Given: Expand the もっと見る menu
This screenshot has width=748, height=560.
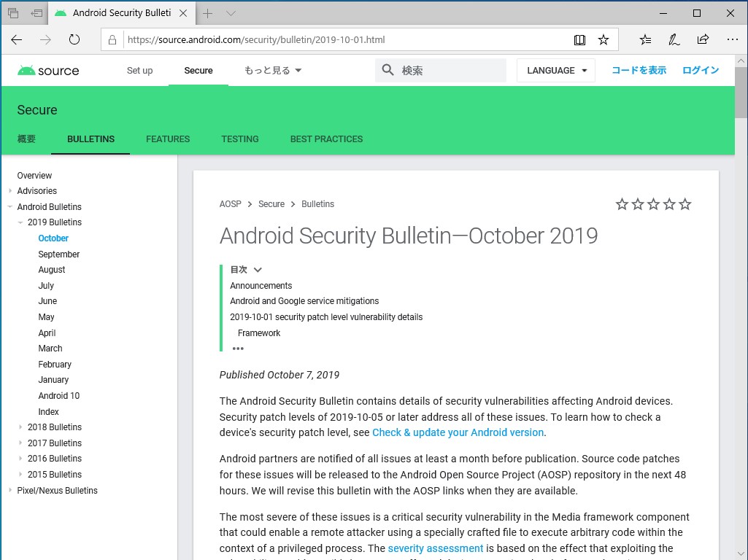Looking at the screenshot, I should (x=273, y=71).
